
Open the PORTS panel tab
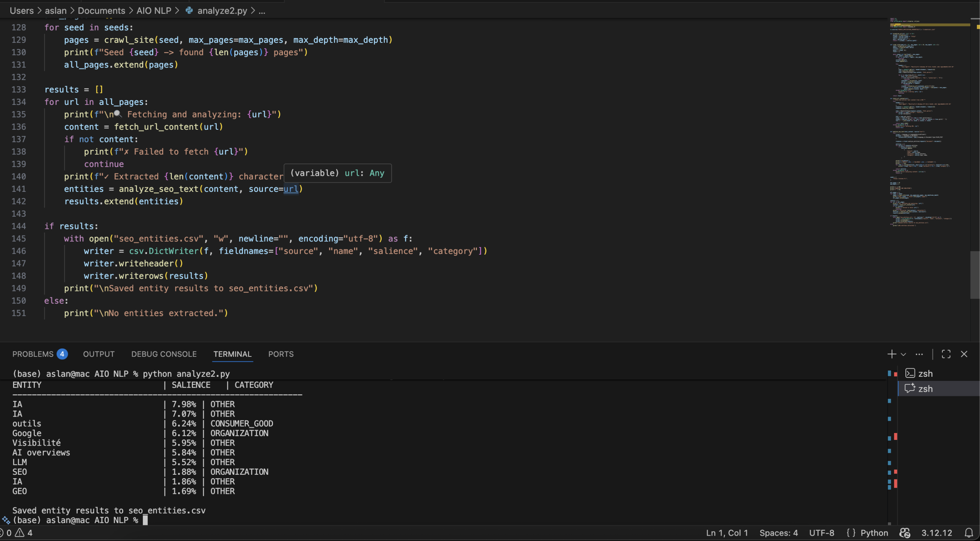click(x=281, y=354)
